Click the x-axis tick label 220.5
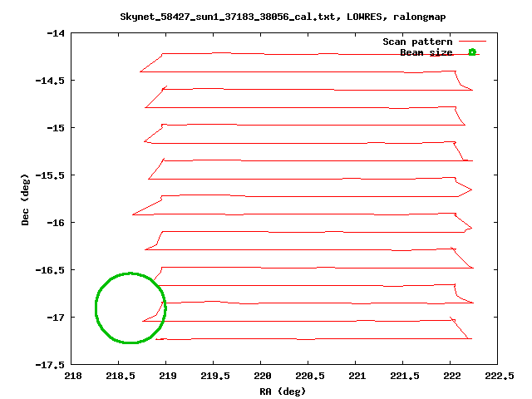Screen dimensions: 532x399 [310, 376]
